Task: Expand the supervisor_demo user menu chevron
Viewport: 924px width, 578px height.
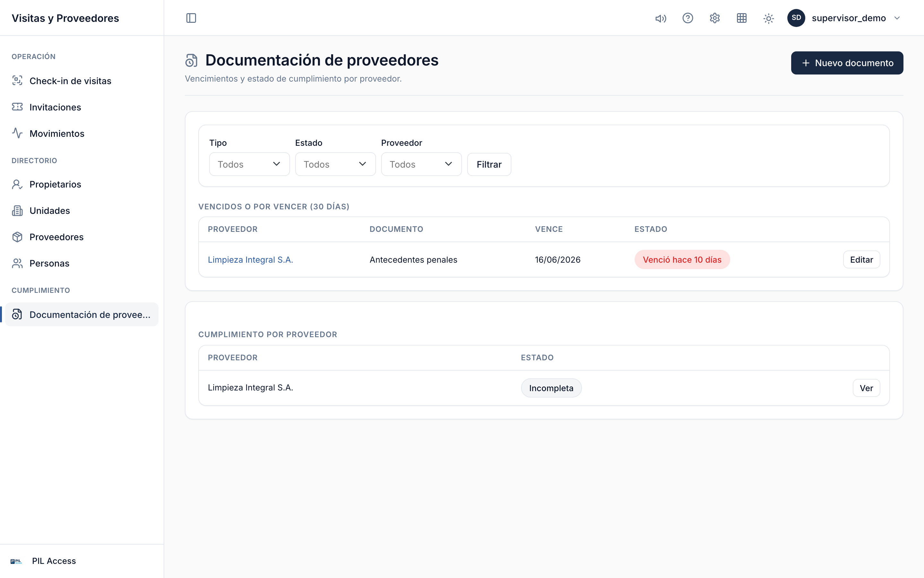Action: [897, 18]
